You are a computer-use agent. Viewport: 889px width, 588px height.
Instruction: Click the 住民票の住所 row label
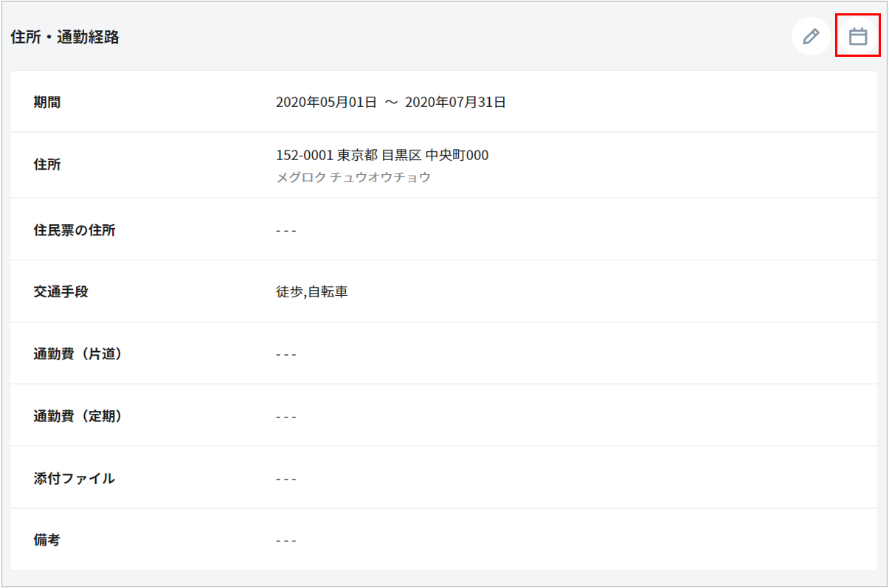(75, 230)
